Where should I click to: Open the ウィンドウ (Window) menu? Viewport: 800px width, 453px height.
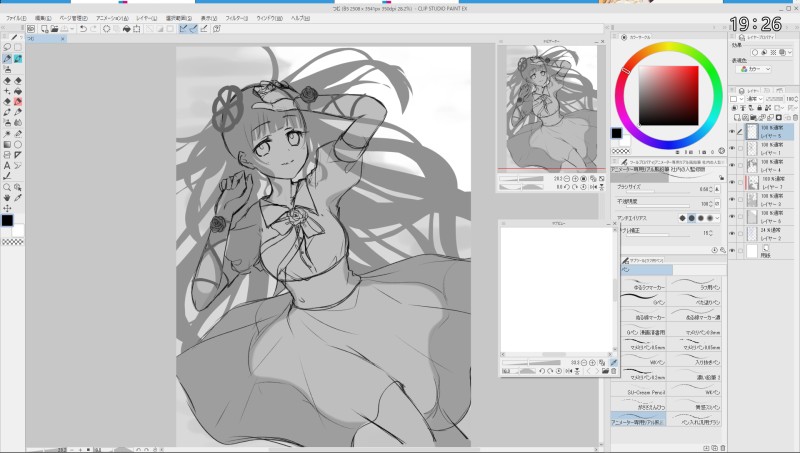[x=269, y=18]
